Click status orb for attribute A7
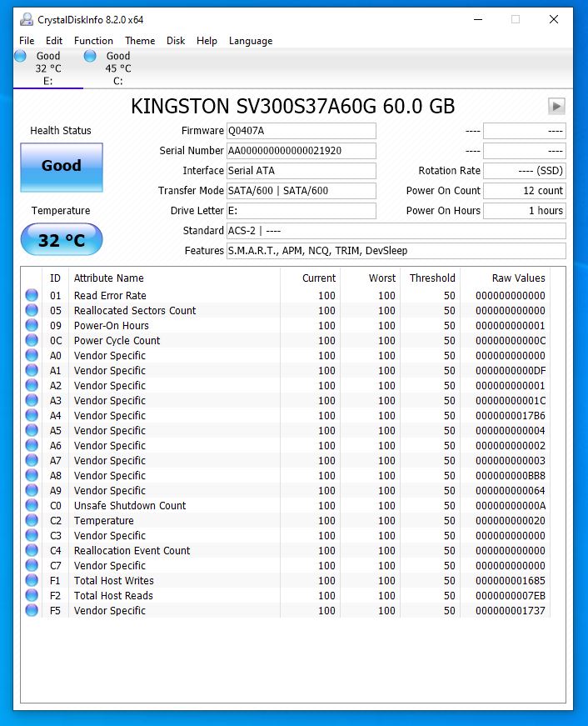 32,460
